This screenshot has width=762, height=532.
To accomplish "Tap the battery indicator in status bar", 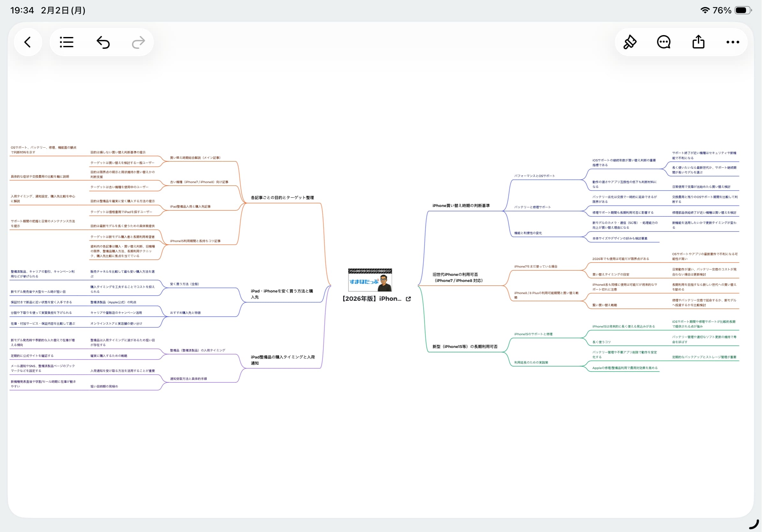I will point(743,10).
